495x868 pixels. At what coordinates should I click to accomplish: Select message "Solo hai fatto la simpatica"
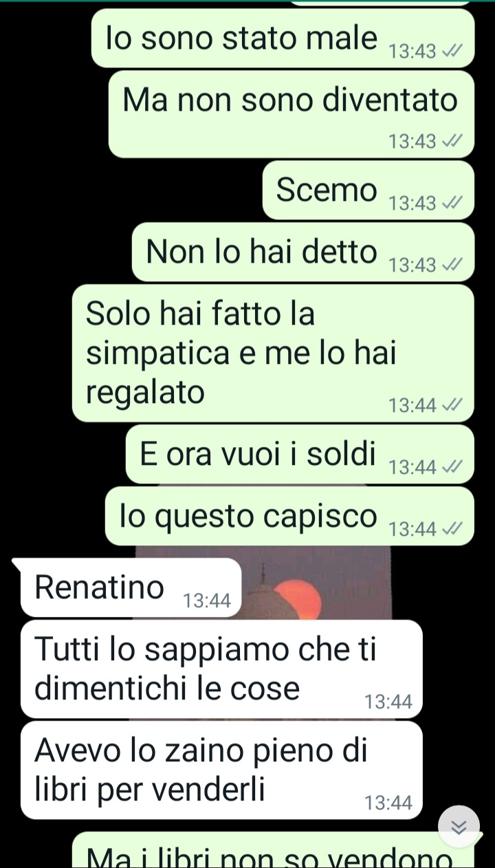(273, 354)
